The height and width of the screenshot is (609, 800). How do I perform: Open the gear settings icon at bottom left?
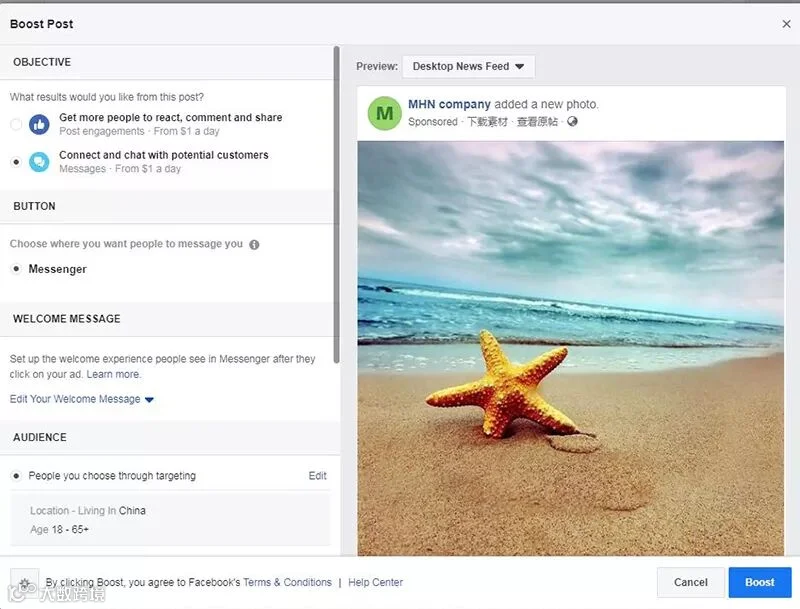24,582
